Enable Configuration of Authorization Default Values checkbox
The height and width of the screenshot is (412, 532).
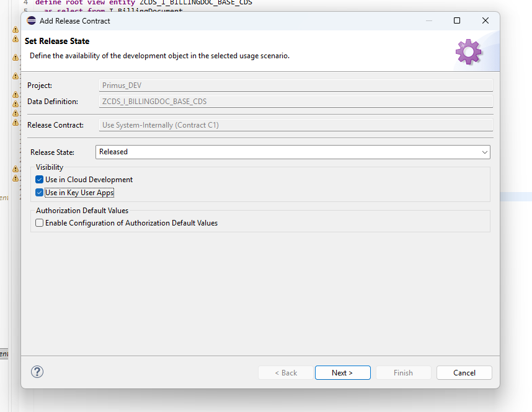pyautogui.click(x=39, y=223)
